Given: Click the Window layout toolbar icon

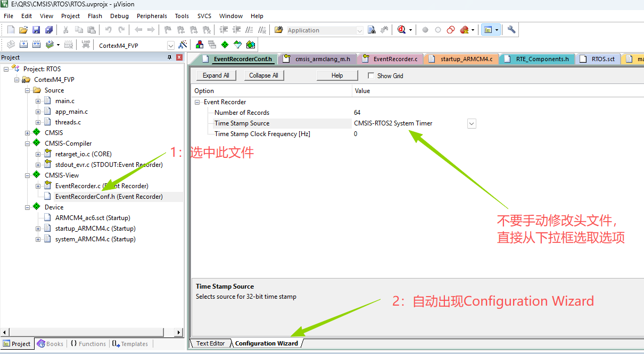Looking at the screenshot, I should [x=488, y=30].
